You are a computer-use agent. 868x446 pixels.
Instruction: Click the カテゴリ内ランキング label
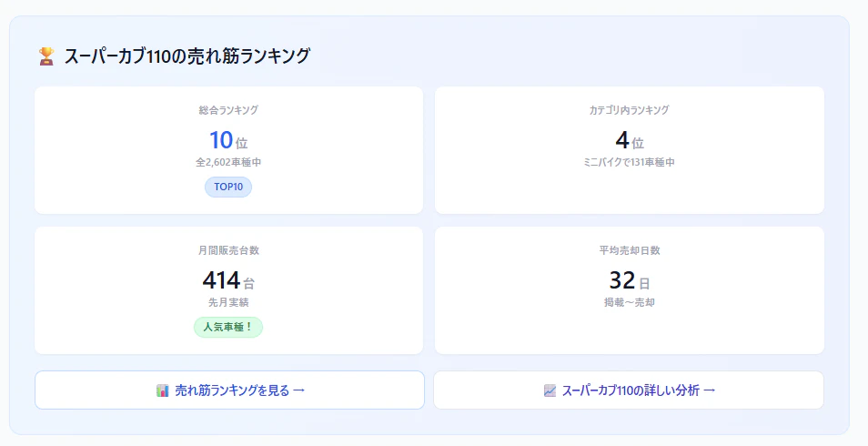(629, 110)
